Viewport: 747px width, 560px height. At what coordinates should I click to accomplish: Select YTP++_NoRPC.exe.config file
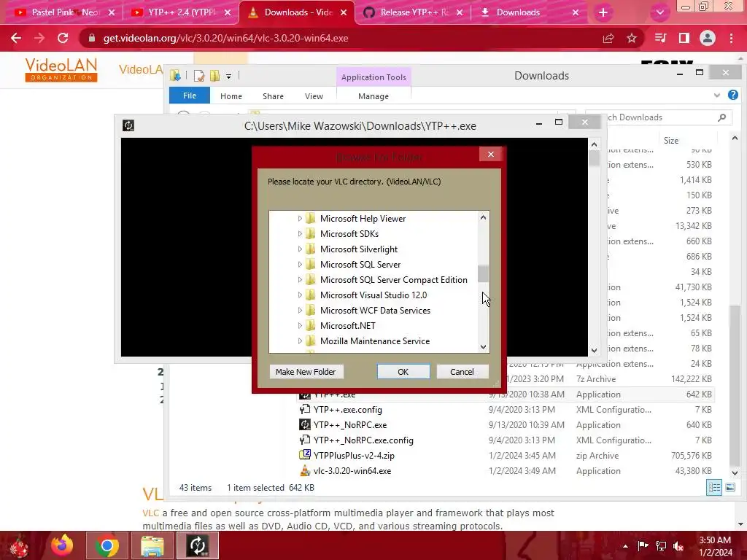363,440
